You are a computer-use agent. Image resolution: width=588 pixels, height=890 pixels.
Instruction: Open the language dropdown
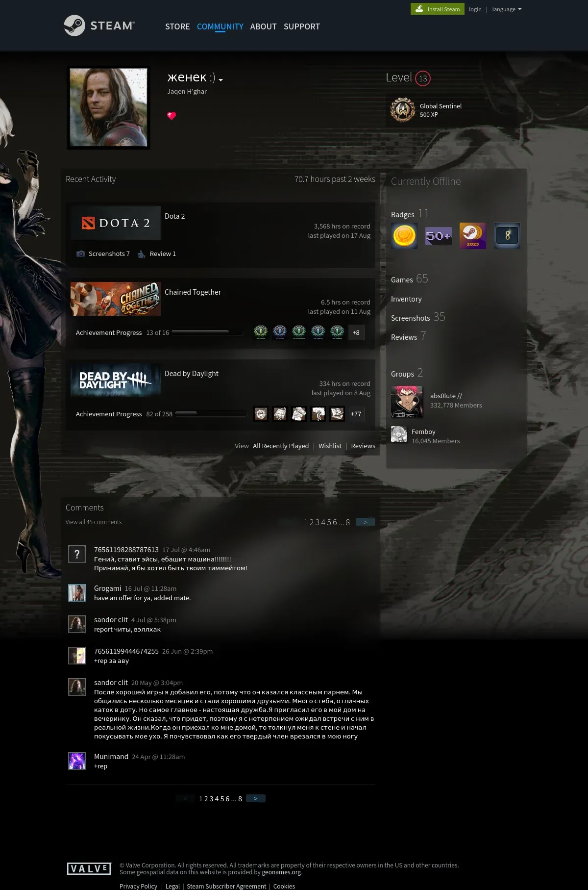pos(507,9)
